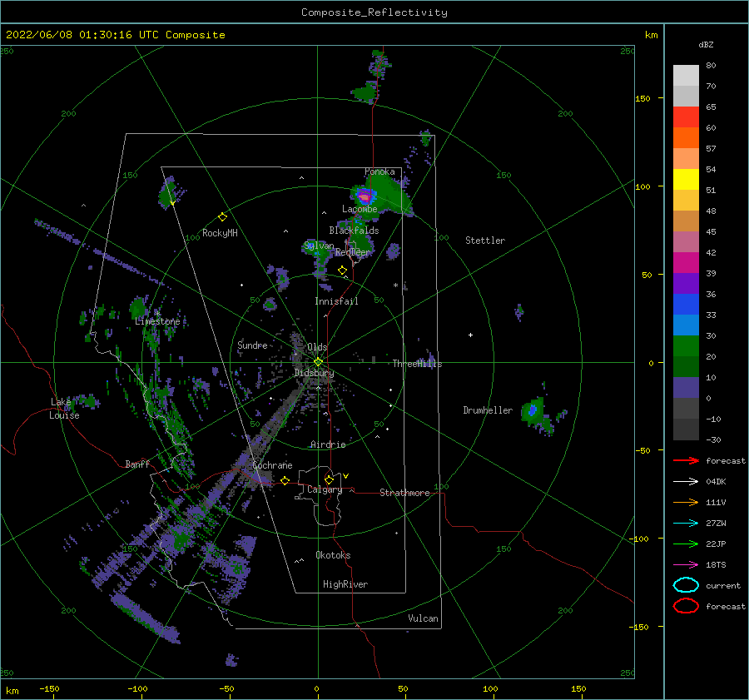749x700 pixels.
Task: Click the 100 km tick on right axis
Action: click(x=642, y=186)
